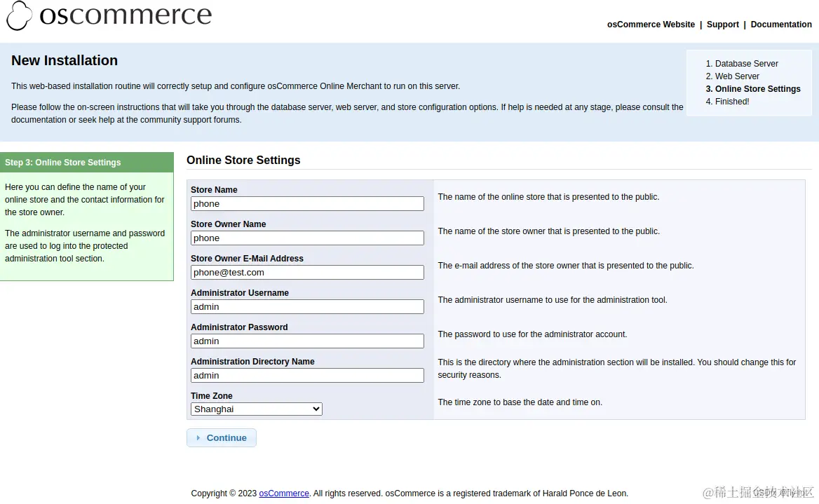Click the Continue button

click(222, 437)
